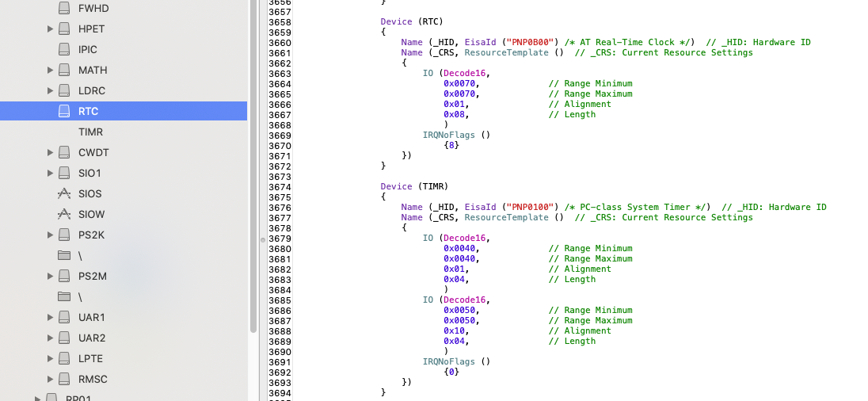The image size is (868, 401).
Task: Expand the MATH tree node
Action: (51, 70)
